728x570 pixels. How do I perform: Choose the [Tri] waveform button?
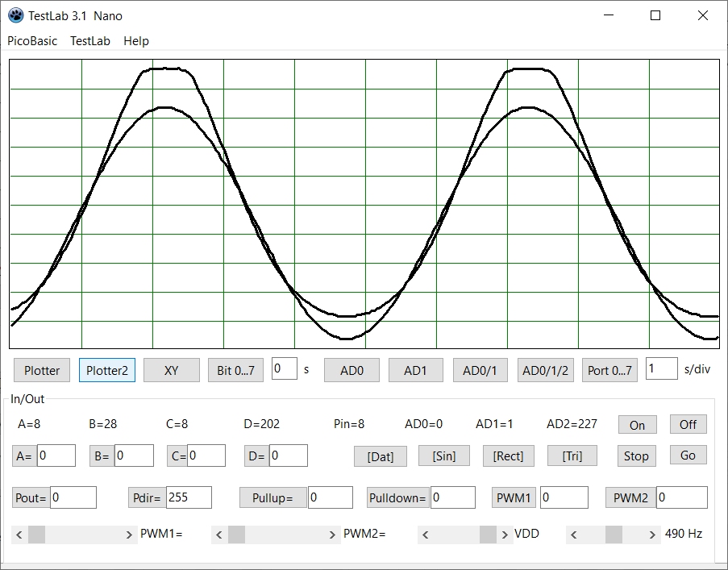pyautogui.click(x=572, y=456)
